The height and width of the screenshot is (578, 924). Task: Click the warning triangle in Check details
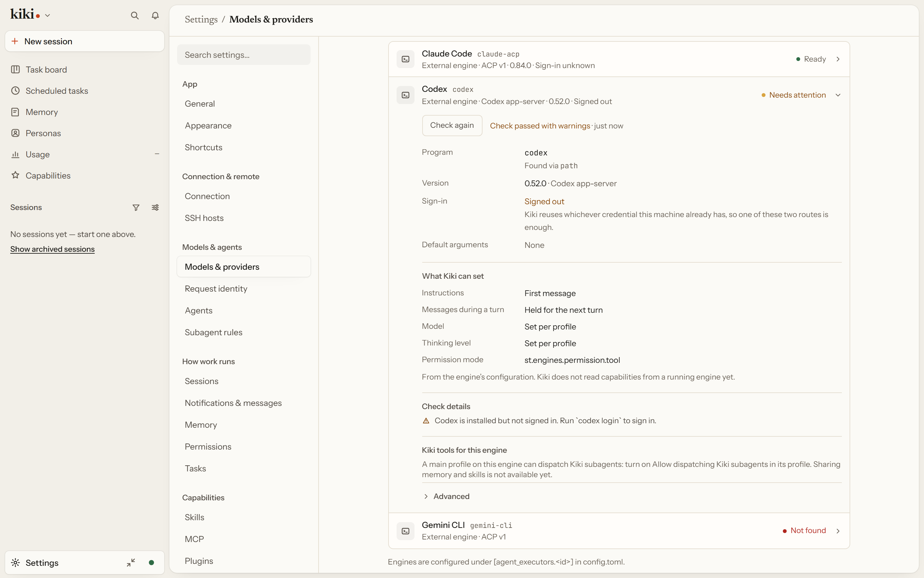(426, 421)
